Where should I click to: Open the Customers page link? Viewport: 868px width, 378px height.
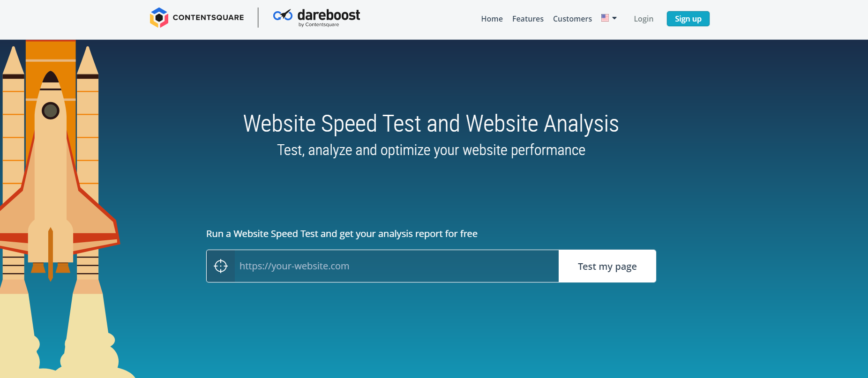[572, 19]
